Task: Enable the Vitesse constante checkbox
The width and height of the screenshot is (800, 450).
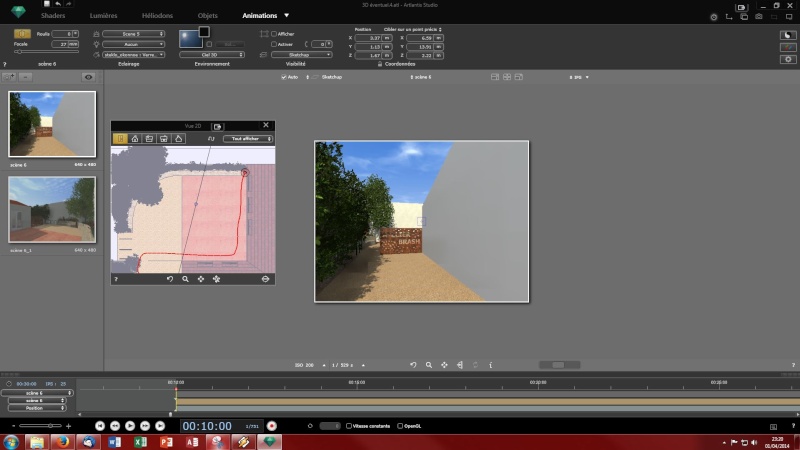Action: click(349, 426)
